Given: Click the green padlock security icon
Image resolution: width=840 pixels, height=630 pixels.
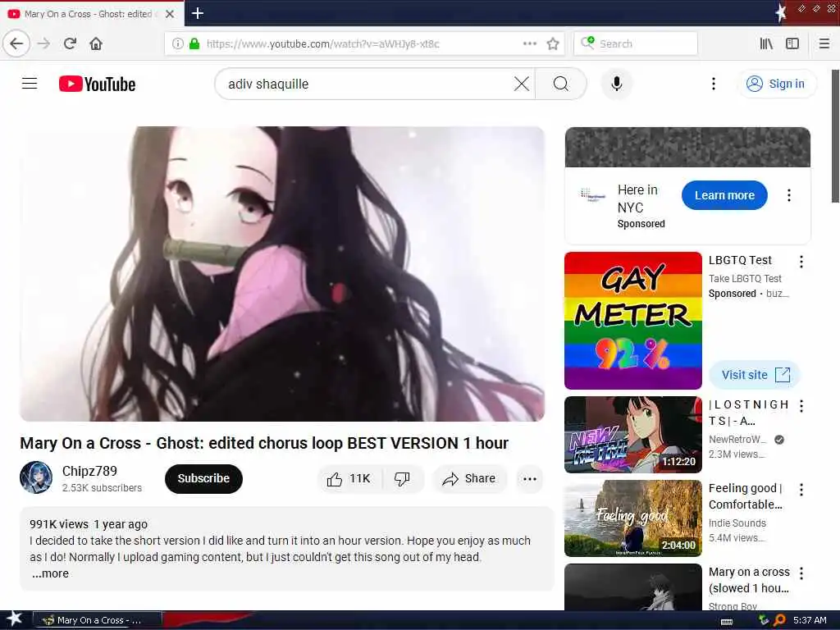Looking at the screenshot, I should coord(194,43).
